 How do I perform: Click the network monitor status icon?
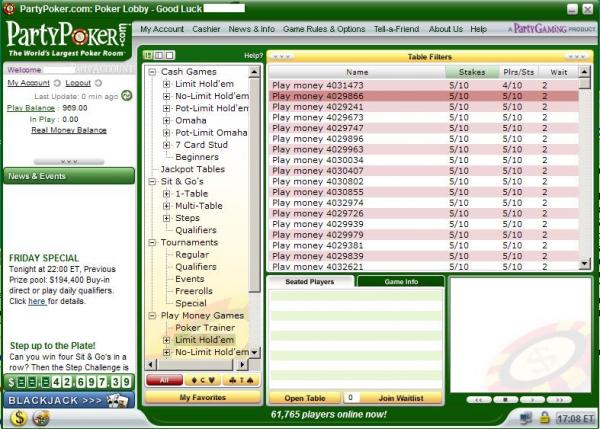coord(526,418)
